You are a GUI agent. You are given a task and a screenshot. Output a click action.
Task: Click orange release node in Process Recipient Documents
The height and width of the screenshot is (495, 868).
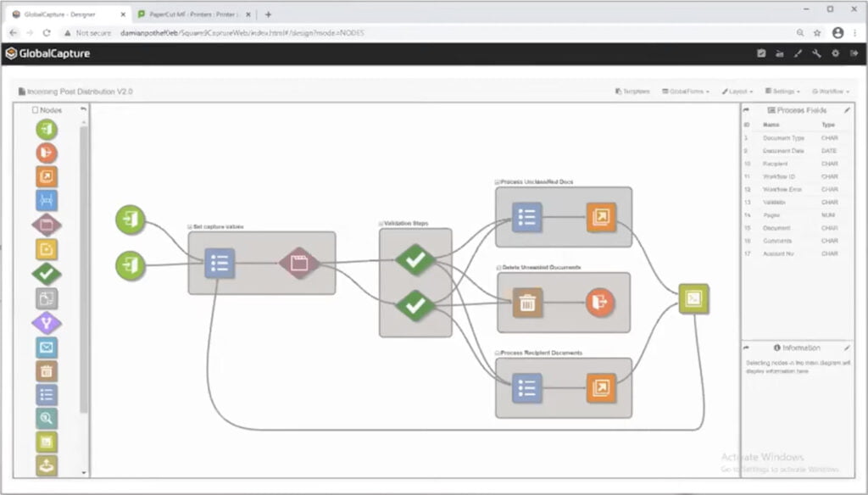pos(601,388)
